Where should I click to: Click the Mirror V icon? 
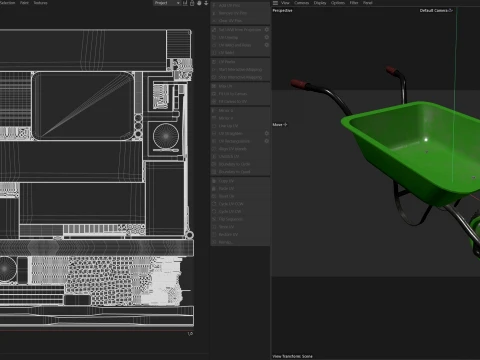coord(214,118)
